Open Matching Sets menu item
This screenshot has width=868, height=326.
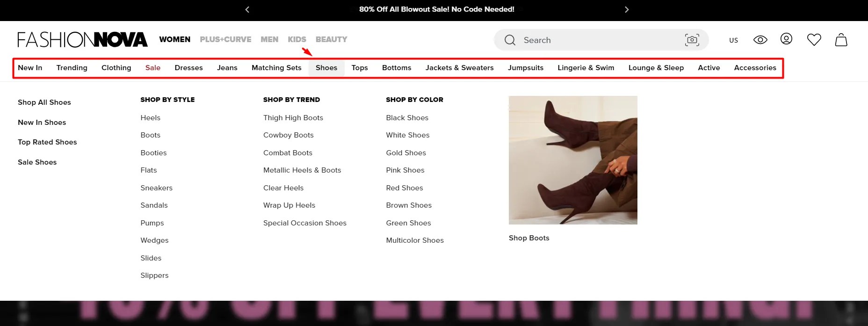coord(276,68)
